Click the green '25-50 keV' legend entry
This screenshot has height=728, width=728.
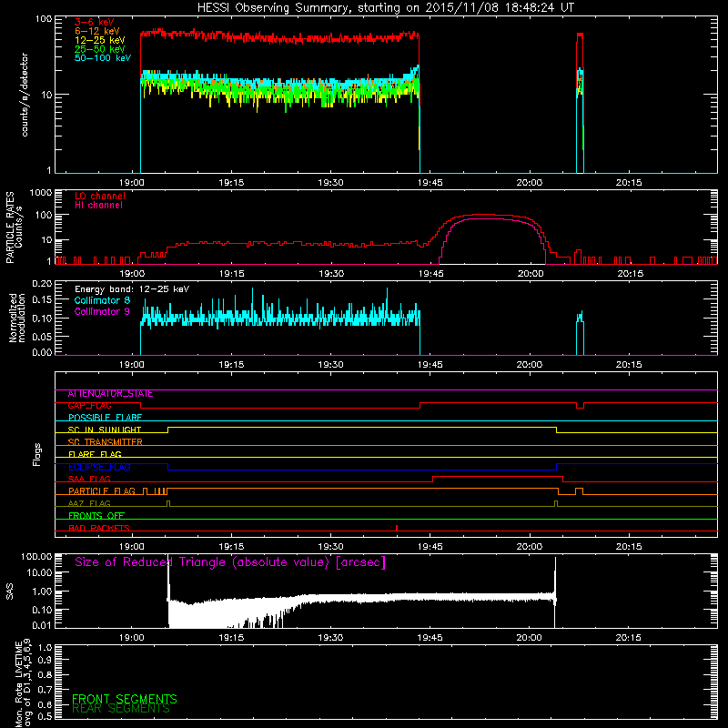[99, 49]
